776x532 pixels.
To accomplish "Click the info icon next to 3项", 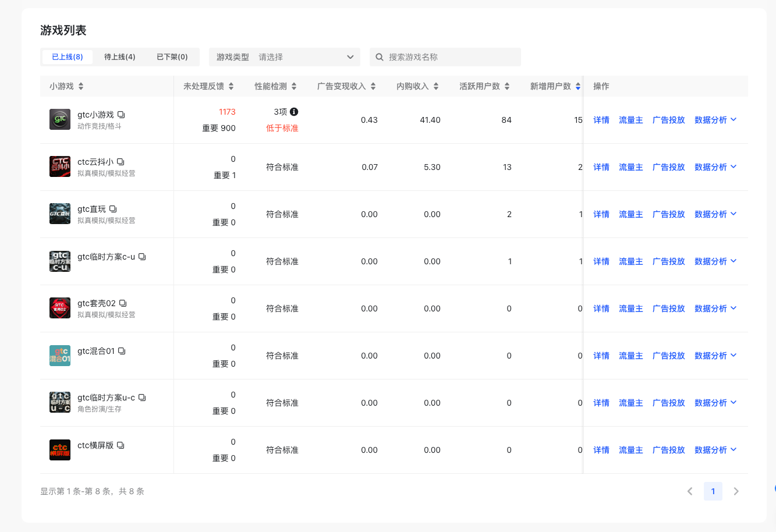I will [x=294, y=112].
